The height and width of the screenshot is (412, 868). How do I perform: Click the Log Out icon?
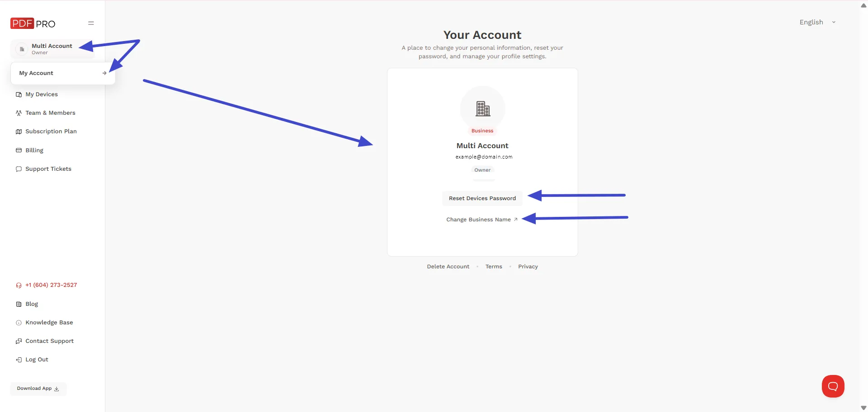pos(19,360)
